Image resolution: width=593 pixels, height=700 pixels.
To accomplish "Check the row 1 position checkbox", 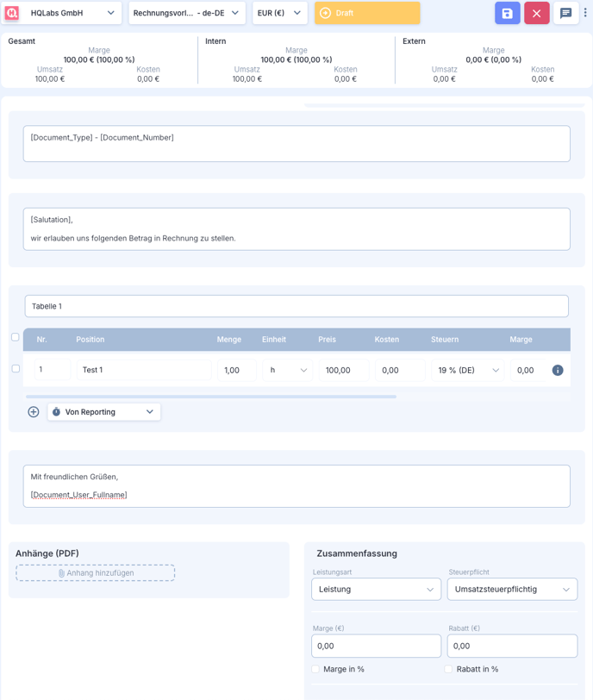I will (x=16, y=369).
